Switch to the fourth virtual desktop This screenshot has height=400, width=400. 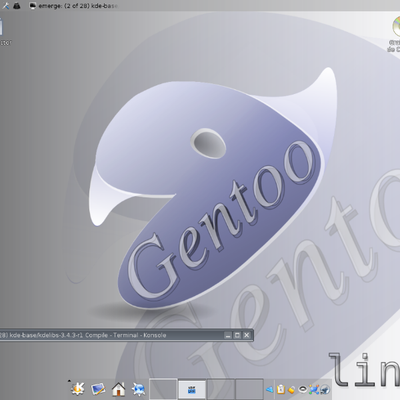250,389
